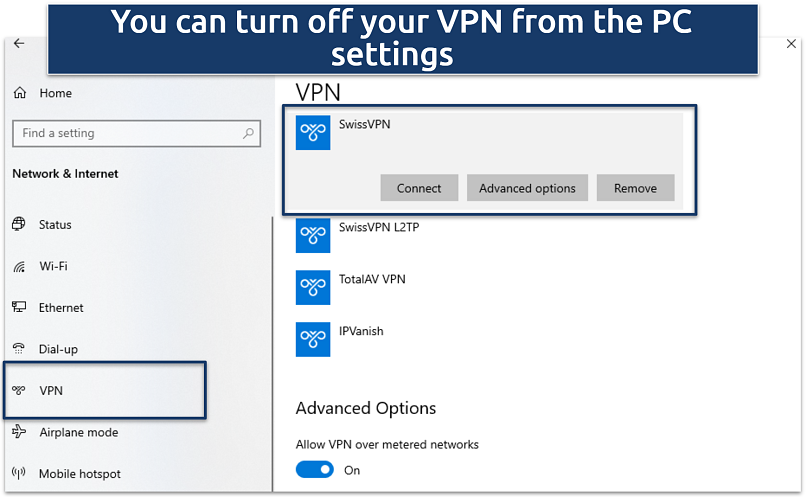This screenshot has height=497, width=806.
Task: Click the Ethernet icon in sidebar
Action: pyautogui.click(x=19, y=308)
